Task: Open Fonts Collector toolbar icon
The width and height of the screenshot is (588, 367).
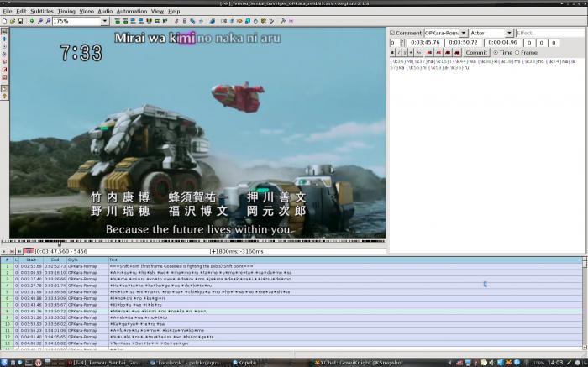Action: (x=201, y=21)
